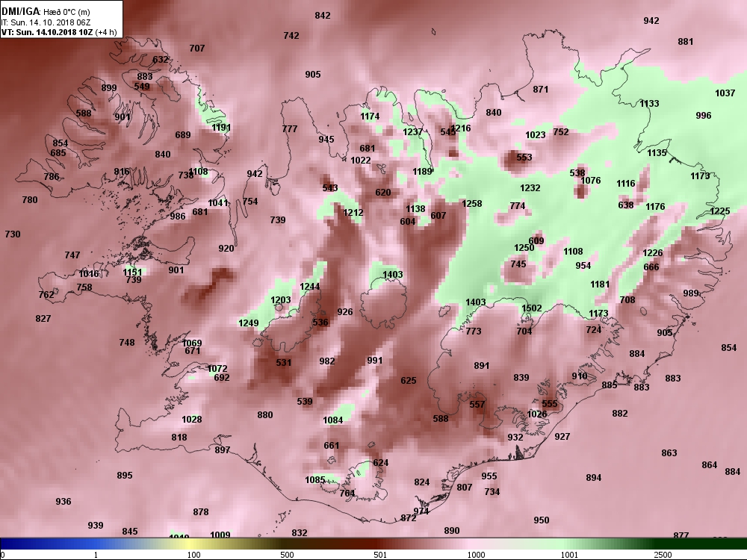
Task: Click the value 827 on the map
Action: coord(43,319)
